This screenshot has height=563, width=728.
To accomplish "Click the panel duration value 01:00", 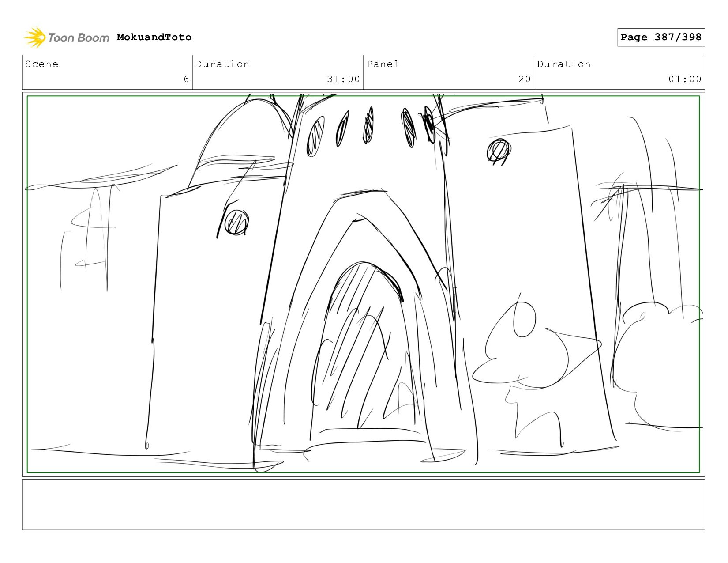I will (x=685, y=79).
